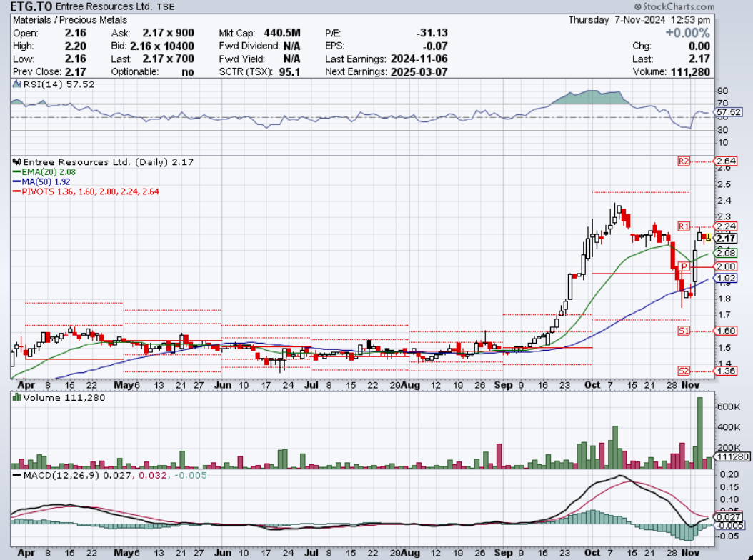Click the Next Earnings date 2025-03-07
This screenshot has height=560, width=753.
point(419,72)
